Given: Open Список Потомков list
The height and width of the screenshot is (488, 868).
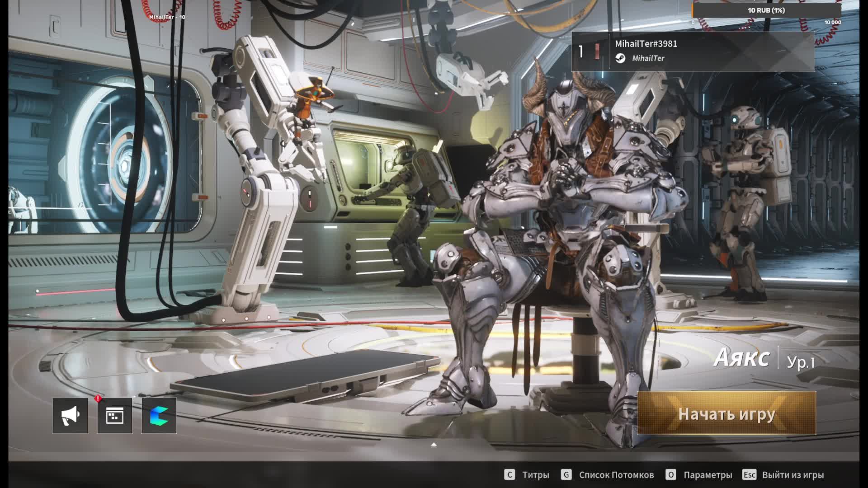Looking at the screenshot, I should tap(616, 475).
